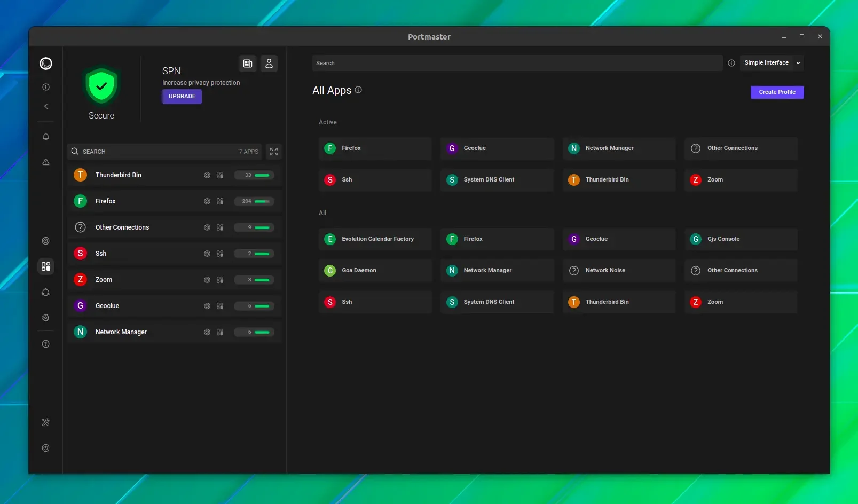This screenshot has height=504, width=858.
Task: Open the user account icon
Action: tap(269, 64)
